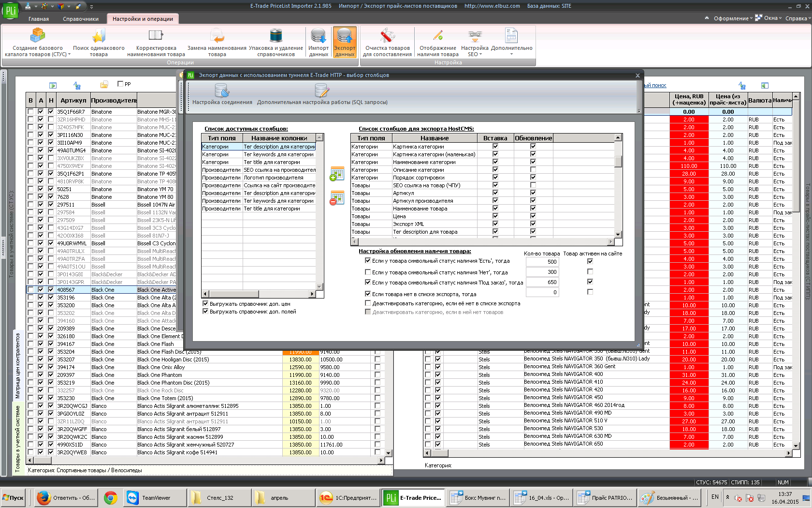Show hidden system tray icons
Screen dimensions: 812x508
point(727,497)
